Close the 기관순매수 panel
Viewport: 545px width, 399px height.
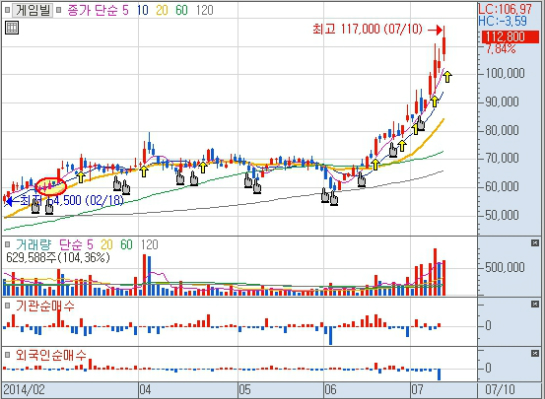535,304
